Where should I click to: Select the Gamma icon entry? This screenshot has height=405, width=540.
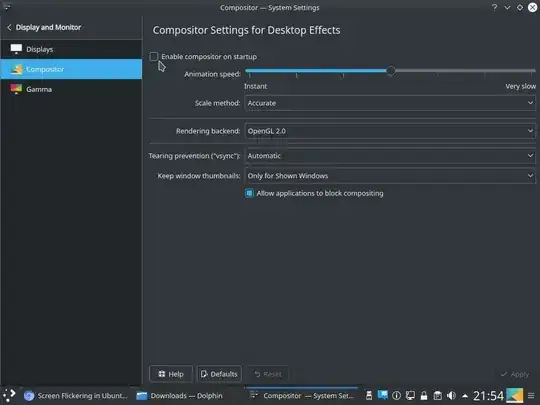pyautogui.click(x=16, y=89)
